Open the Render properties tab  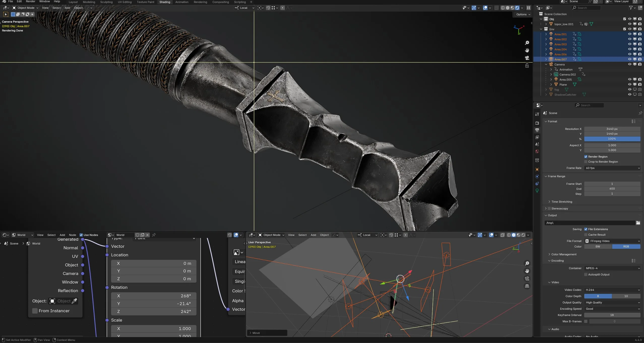tap(537, 123)
